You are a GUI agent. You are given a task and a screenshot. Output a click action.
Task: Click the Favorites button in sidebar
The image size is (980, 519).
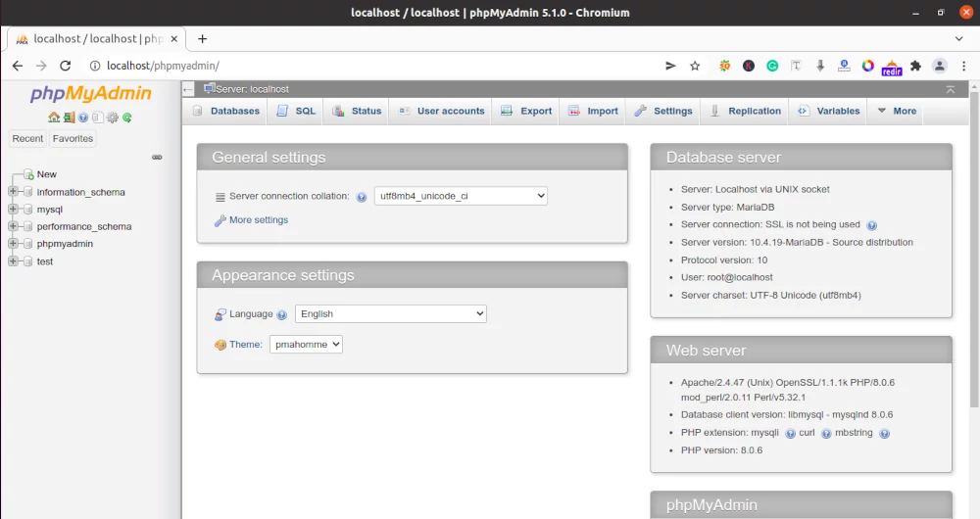pyautogui.click(x=73, y=139)
